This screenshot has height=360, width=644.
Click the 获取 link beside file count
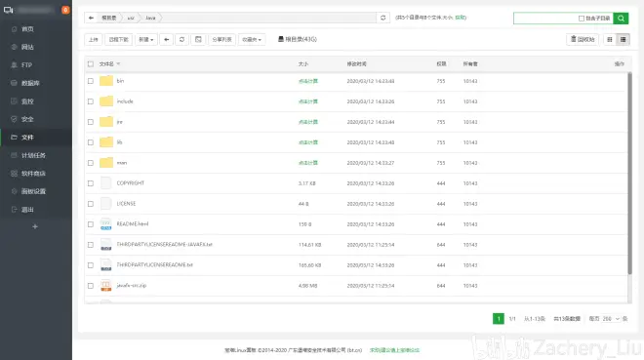click(461, 18)
